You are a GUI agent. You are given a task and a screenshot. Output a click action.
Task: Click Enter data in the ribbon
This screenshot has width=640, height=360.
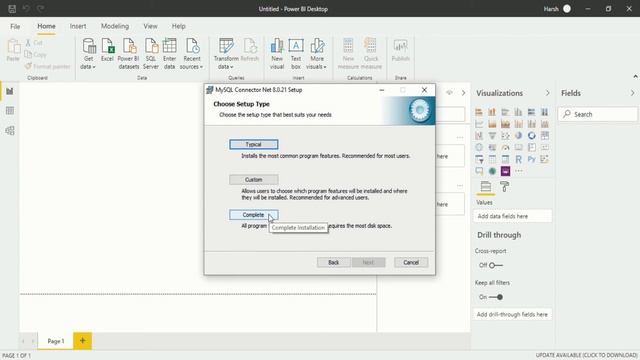click(x=169, y=53)
